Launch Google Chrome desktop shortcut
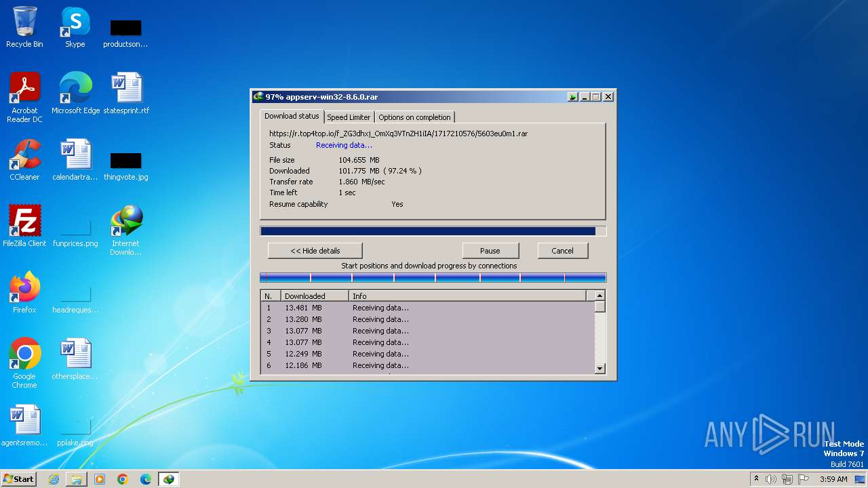Viewport: 868px width, 488px height. pyautogui.click(x=24, y=363)
